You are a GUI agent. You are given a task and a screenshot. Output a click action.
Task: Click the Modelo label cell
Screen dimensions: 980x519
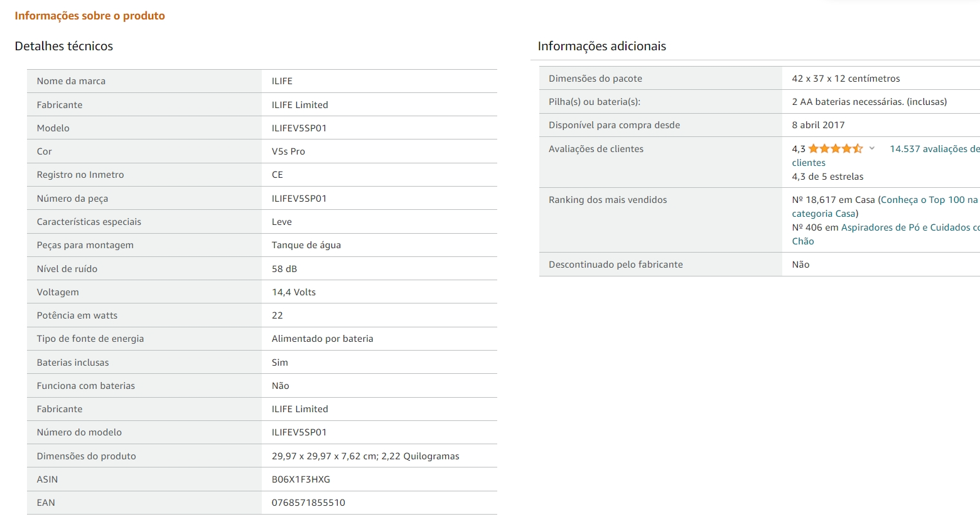point(144,128)
